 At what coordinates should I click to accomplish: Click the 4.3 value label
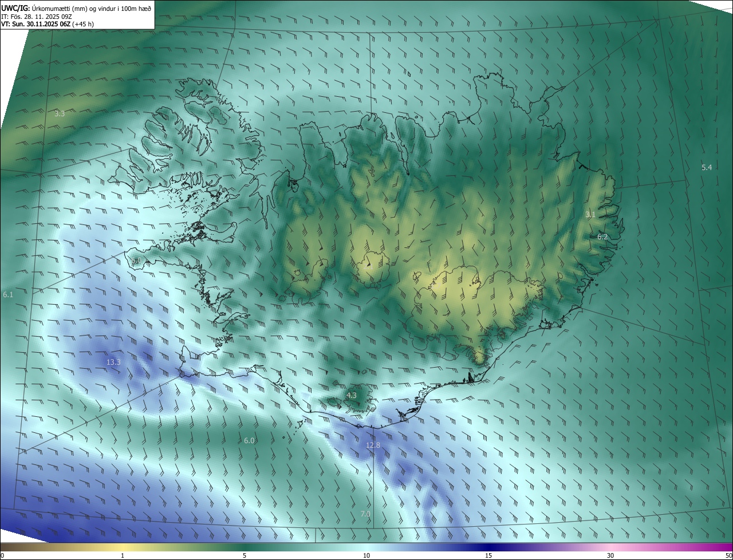point(351,395)
